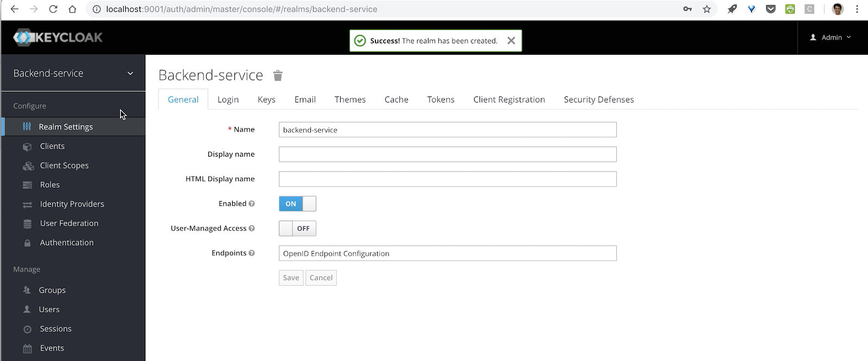The image size is (868, 361).
Task: Click the User Federation database icon
Action: (x=27, y=224)
